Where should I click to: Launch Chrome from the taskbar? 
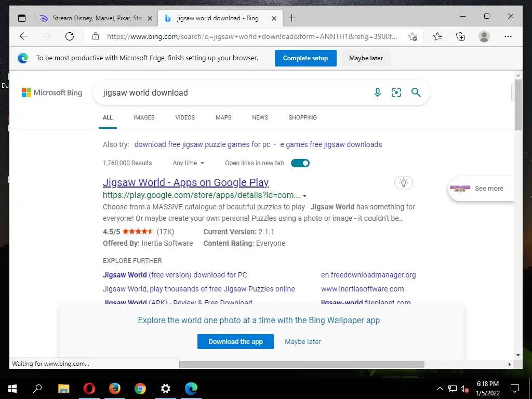pyautogui.click(x=140, y=389)
